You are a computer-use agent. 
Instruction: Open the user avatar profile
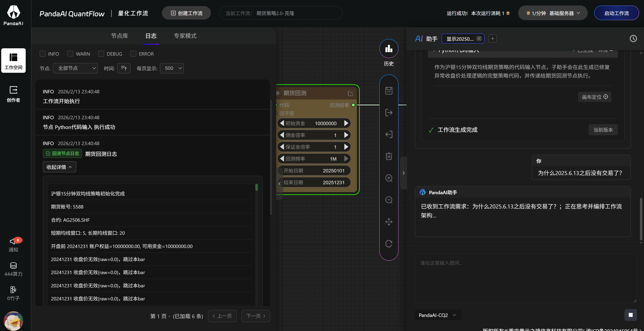[13, 321]
